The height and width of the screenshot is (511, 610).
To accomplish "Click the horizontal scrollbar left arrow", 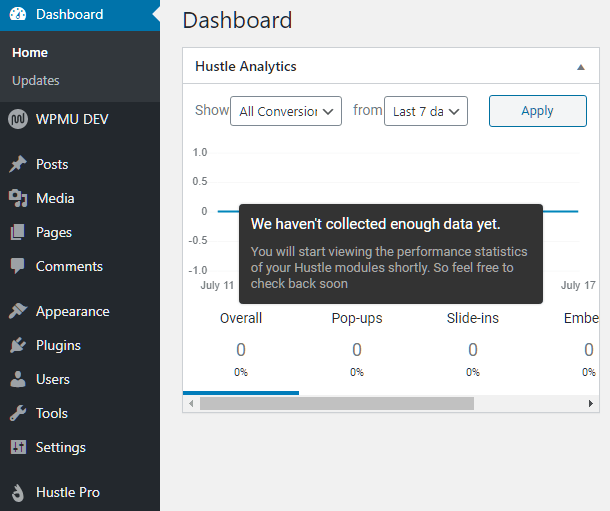I will (x=191, y=404).
